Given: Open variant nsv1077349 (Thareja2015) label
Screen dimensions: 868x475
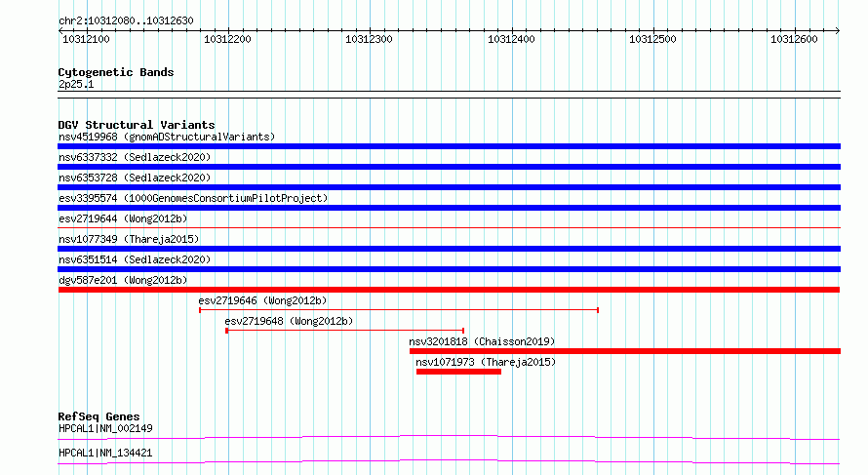Looking at the screenshot, I should (x=129, y=239).
